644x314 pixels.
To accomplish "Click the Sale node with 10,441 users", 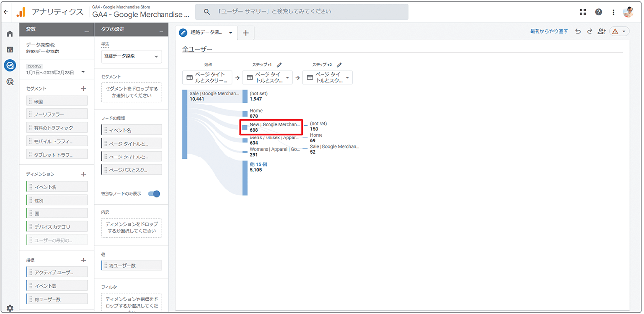I will click(185, 124).
